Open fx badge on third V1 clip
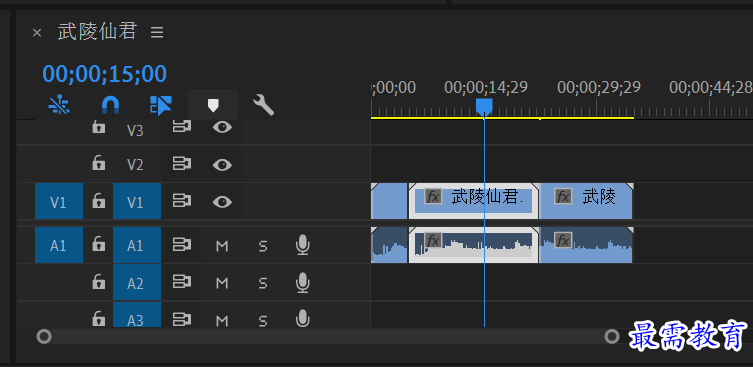This screenshot has width=753, height=367. 563,196
